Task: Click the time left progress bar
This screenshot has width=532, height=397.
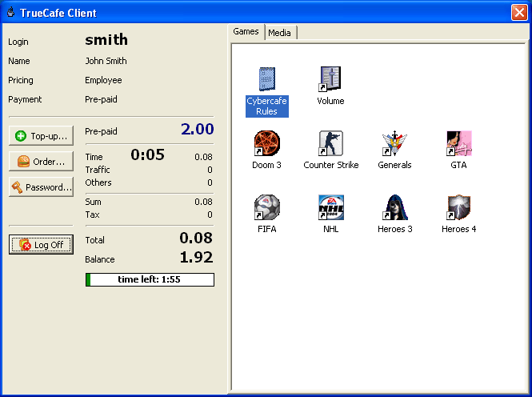Action: [150, 279]
